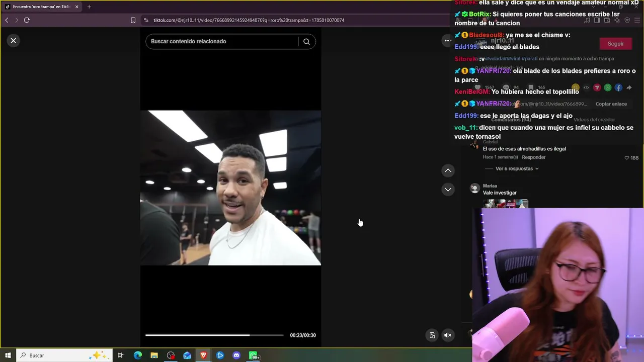Click the tiktok.com address bar URL
The height and width of the screenshot is (362, 644).
click(x=249, y=20)
